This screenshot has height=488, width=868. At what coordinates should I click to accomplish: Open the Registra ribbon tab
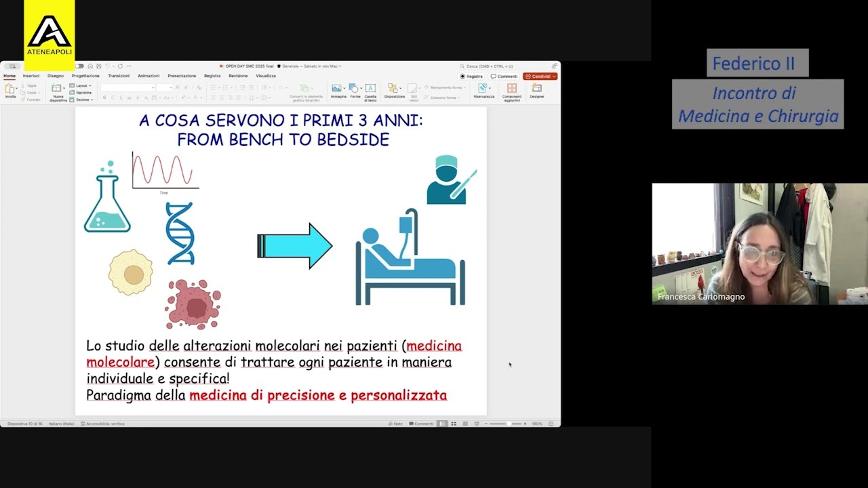click(x=212, y=76)
